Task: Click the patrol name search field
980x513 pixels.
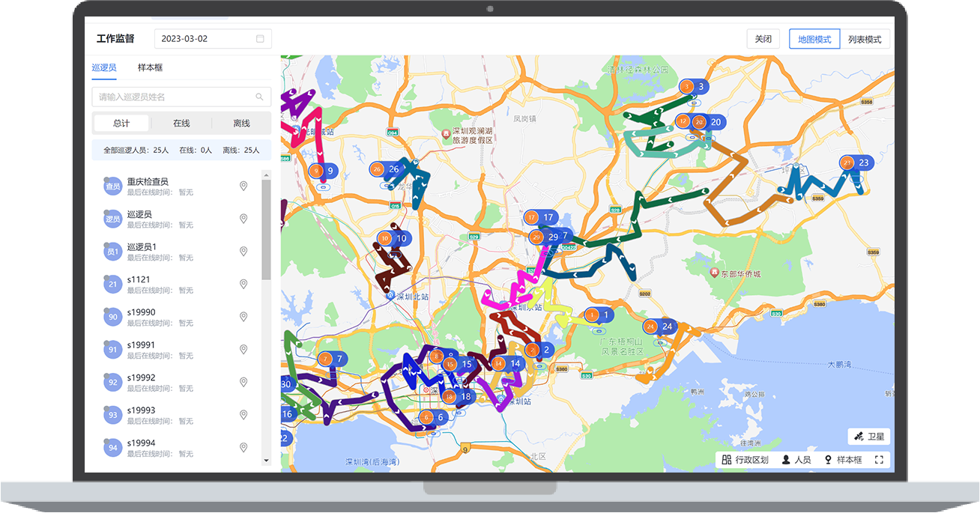Action: coord(172,97)
